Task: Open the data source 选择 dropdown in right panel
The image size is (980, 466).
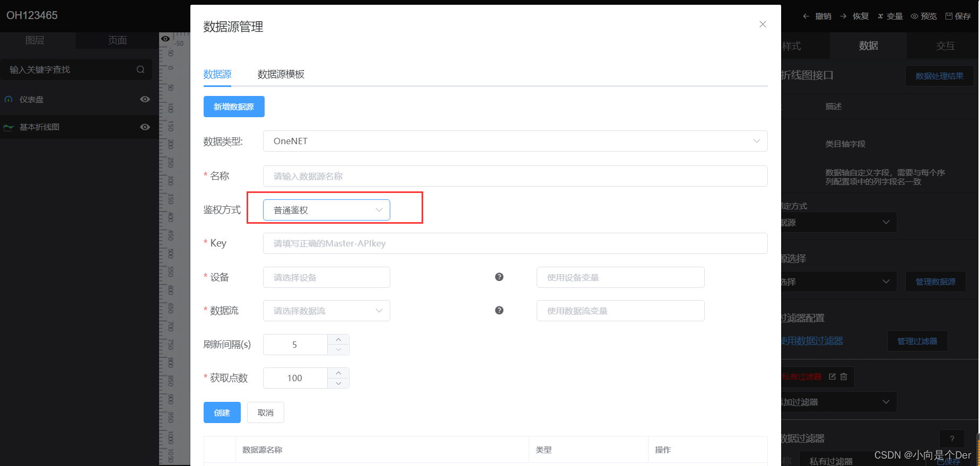Action: (839, 282)
